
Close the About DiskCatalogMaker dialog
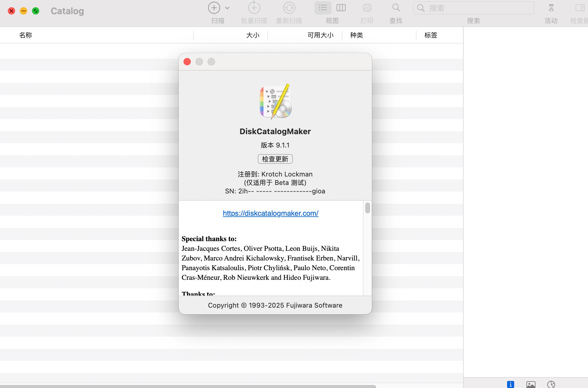click(187, 62)
